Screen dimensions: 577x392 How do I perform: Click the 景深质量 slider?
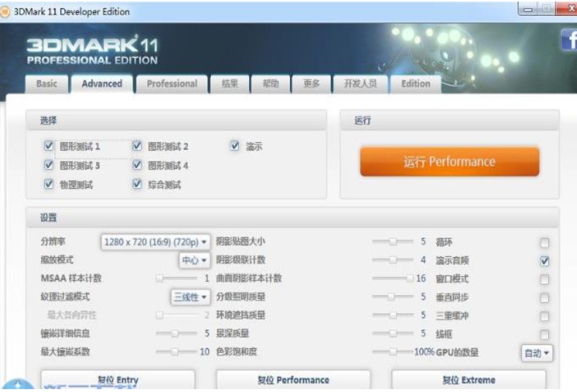tap(393, 333)
